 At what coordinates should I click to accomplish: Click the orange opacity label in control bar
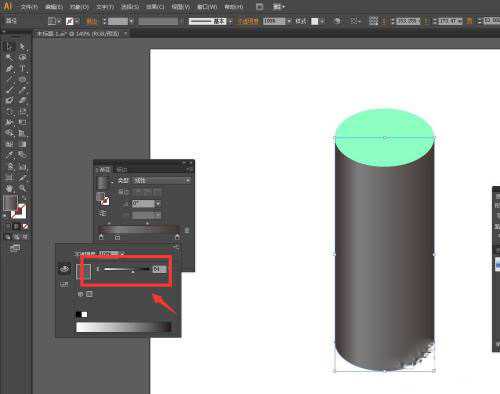[x=249, y=21]
